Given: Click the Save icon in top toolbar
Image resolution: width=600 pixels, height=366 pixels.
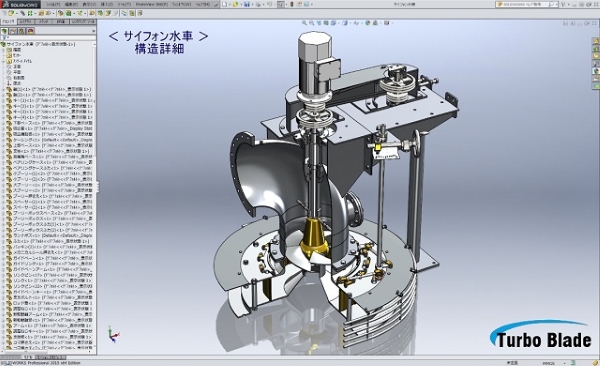Looking at the screenshot, I should (247, 4).
